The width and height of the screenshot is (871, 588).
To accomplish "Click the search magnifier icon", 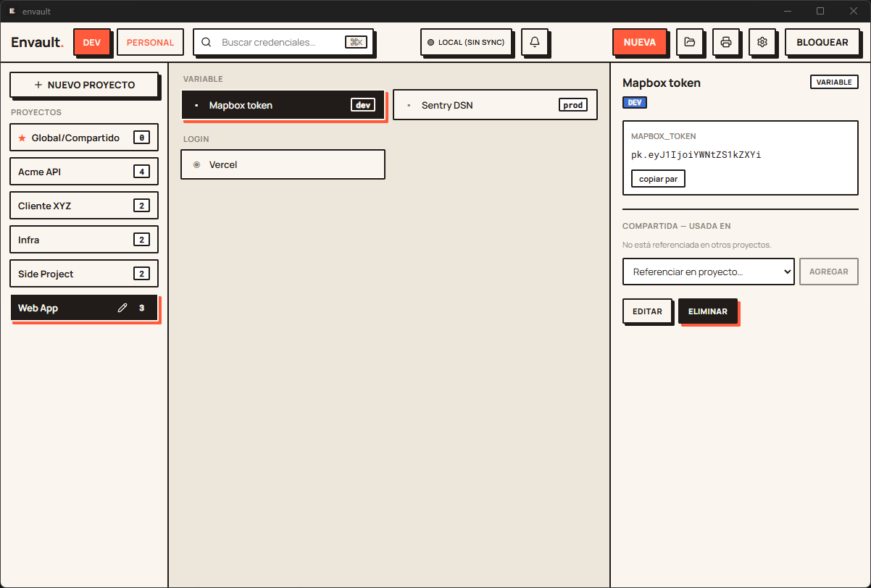I will pos(207,42).
